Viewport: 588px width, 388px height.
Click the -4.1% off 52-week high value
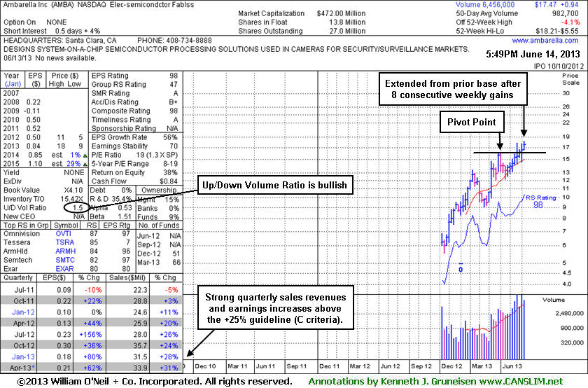tap(570, 22)
